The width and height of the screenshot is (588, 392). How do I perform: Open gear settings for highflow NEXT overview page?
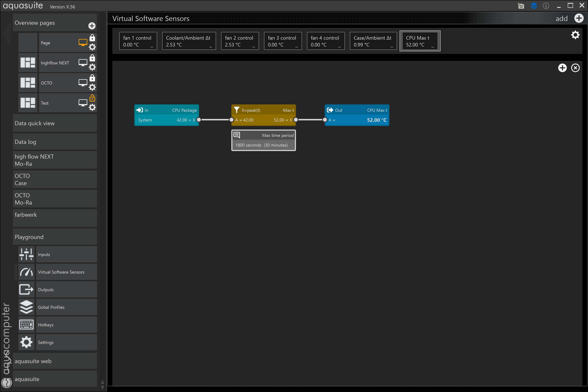coord(92,67)
